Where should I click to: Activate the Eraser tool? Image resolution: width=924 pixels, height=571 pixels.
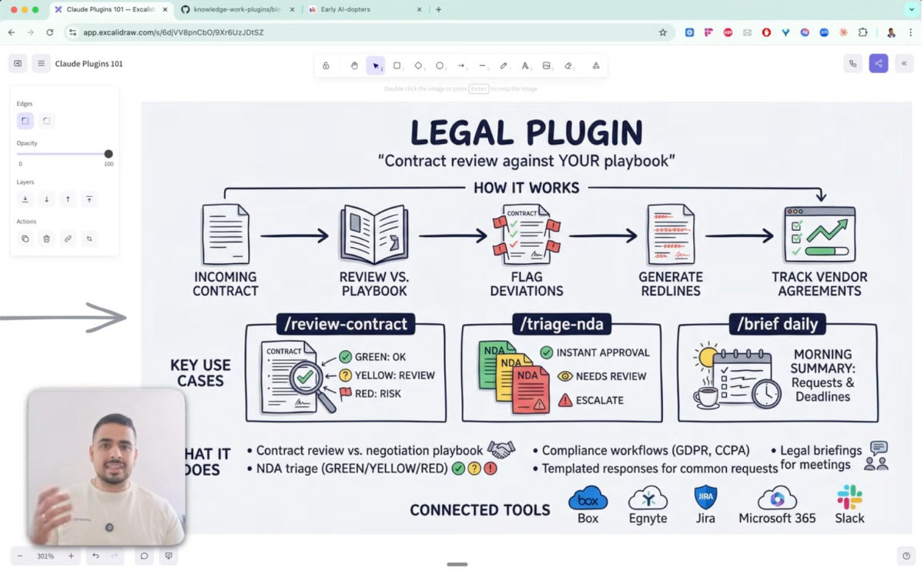pyautogui.click(x=568, y=66)
